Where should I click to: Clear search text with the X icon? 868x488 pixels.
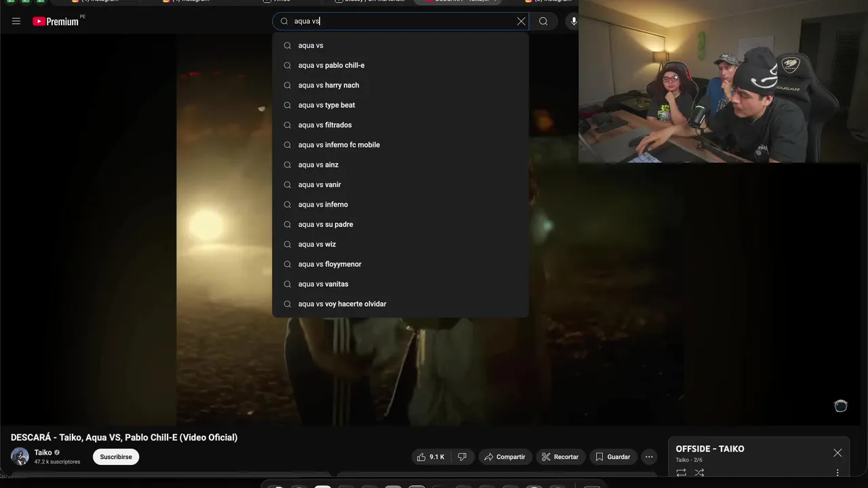click(521, 21)
